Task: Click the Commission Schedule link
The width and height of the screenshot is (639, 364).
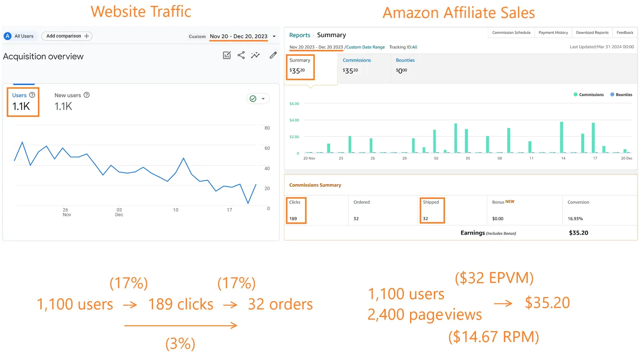Action: pos(511,32)
